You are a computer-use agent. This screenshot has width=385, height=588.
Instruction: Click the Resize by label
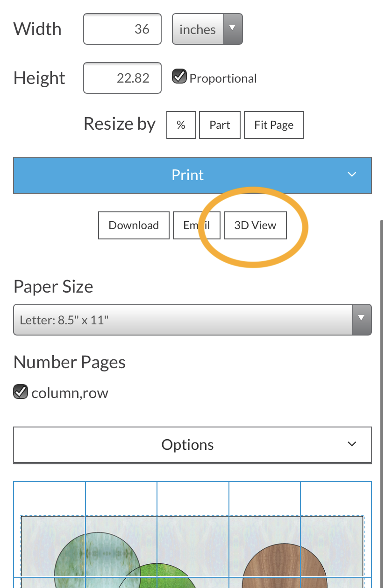tap(120, 124)
